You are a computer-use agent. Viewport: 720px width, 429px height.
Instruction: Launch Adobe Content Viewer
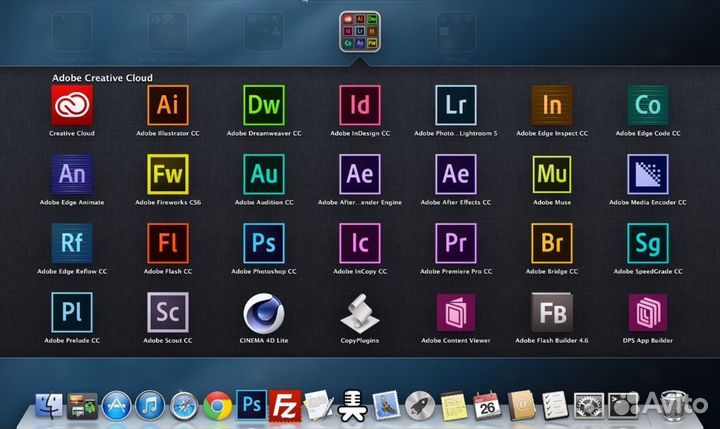(x=456, y=313)
